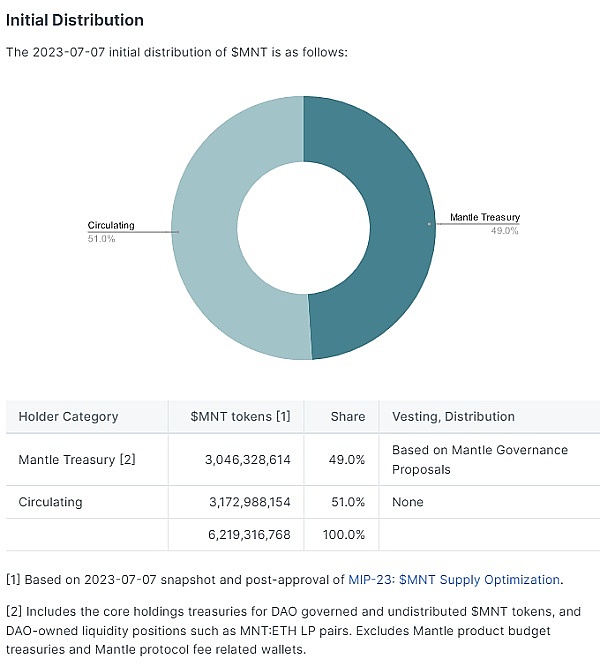Click the Holder Category column header

(68, 416)
